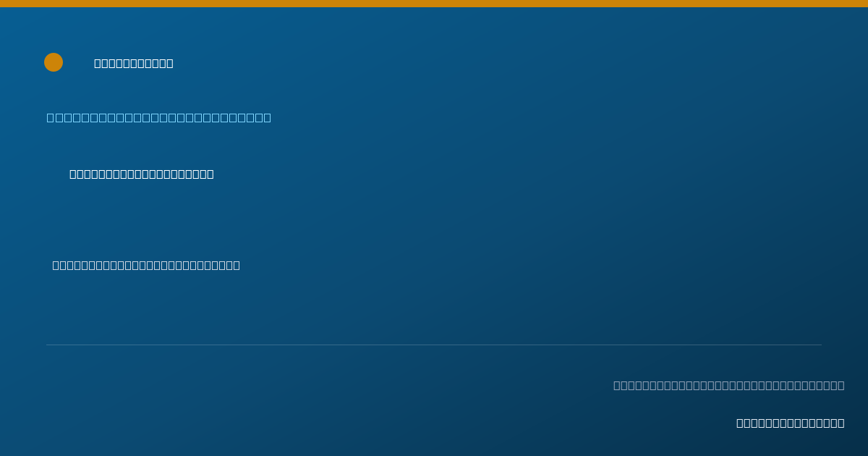868x456 pixels.
Task: Open the gray text line at the bottom right
Action: click(729, 385)
